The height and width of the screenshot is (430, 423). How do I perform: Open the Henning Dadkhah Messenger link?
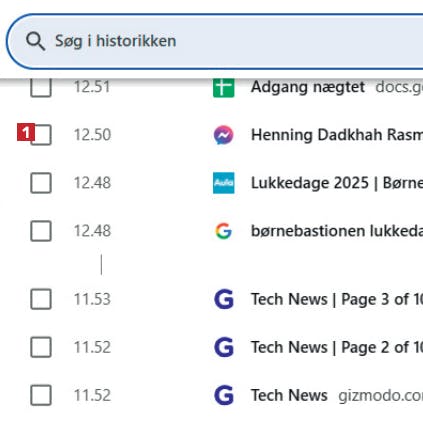[337, 135]
